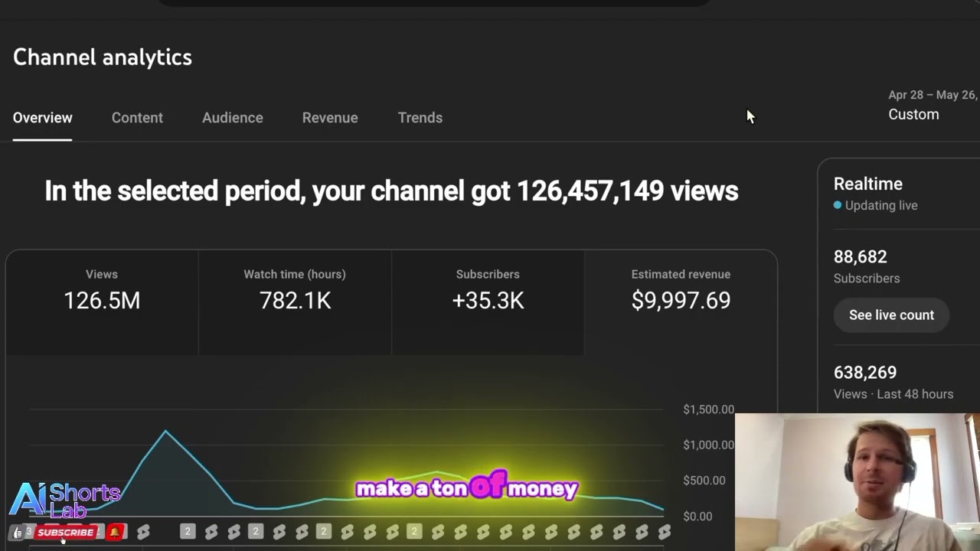980x551 pixels.
Task: Click the $500.00 axis label
Action: (x=704, y=481)
